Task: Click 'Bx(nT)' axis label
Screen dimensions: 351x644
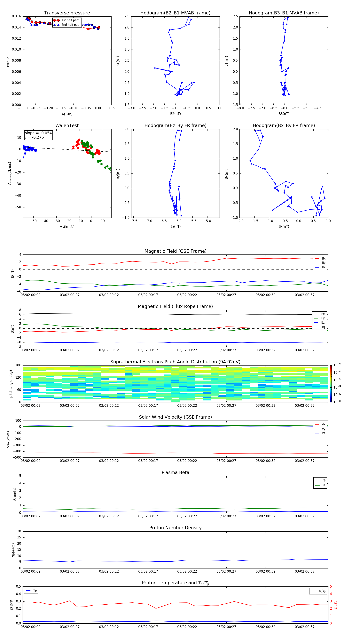Action: [284, 227]
